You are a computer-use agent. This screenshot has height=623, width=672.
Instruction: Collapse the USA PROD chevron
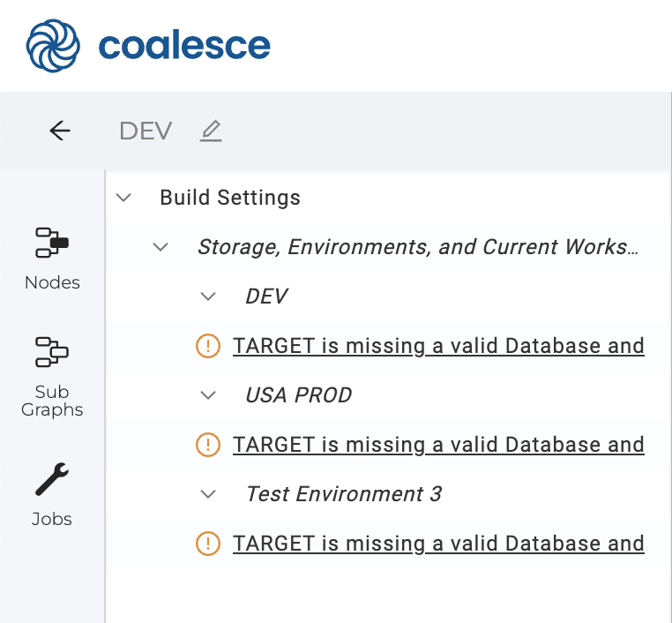click(208, 395)
